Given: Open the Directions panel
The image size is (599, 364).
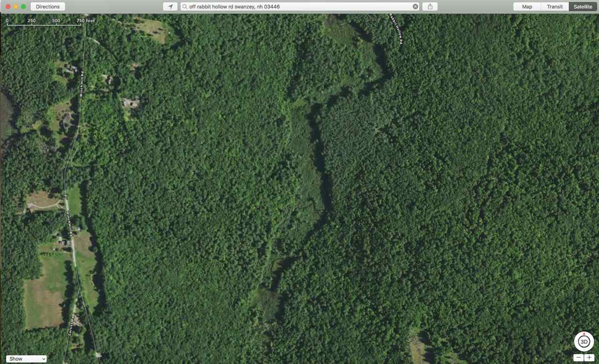Looking at the screenshot, I should tap(48, 7).
